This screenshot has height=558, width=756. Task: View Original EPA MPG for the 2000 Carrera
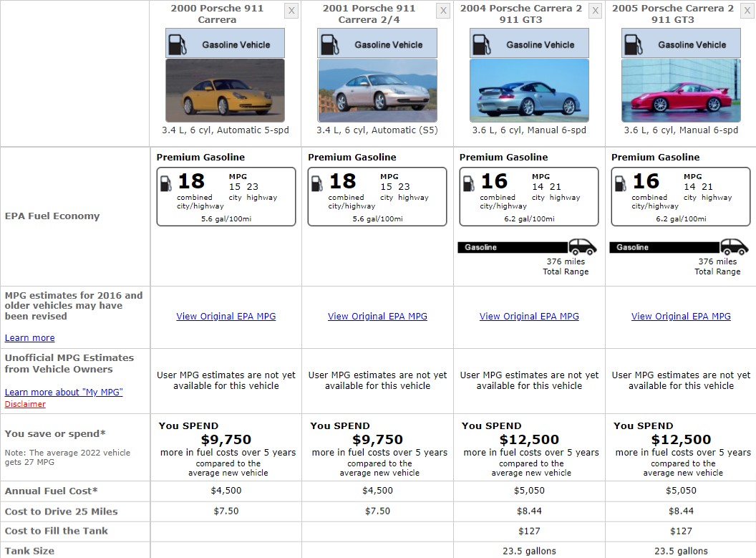226,317
